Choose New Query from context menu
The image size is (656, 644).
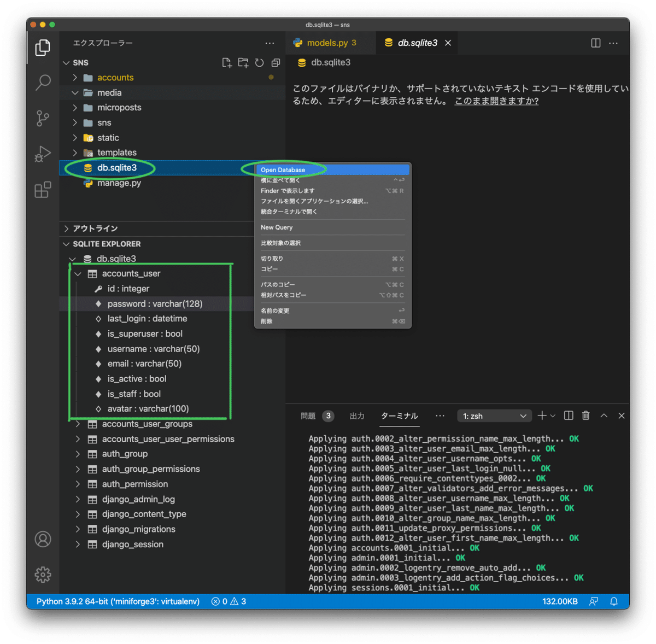333,227
